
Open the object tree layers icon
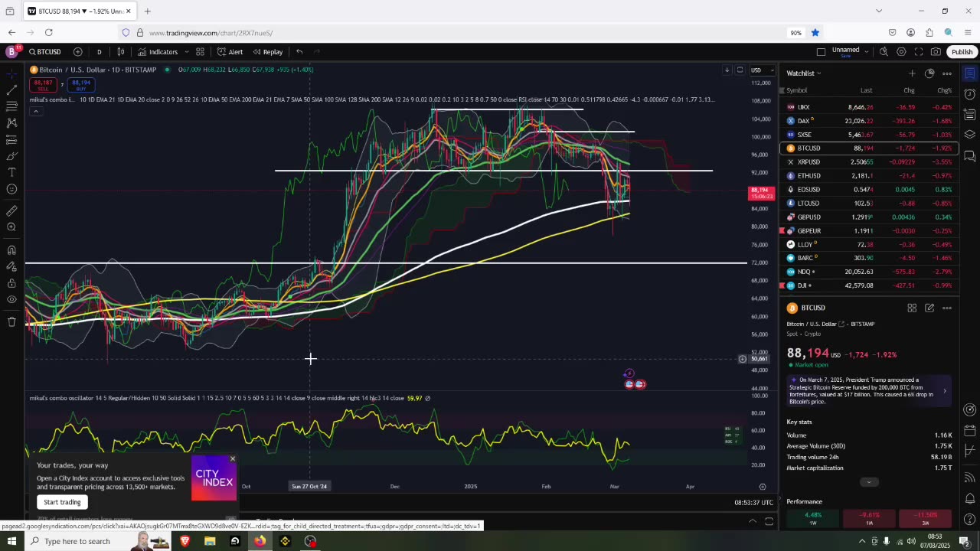coord(969,135)
